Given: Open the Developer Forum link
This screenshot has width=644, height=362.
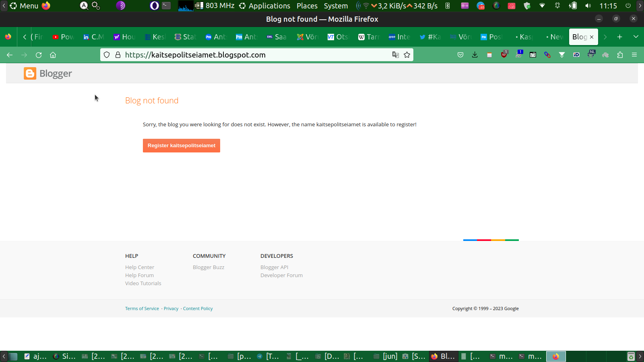Looking at the screenshot, I should click(282, 275).
